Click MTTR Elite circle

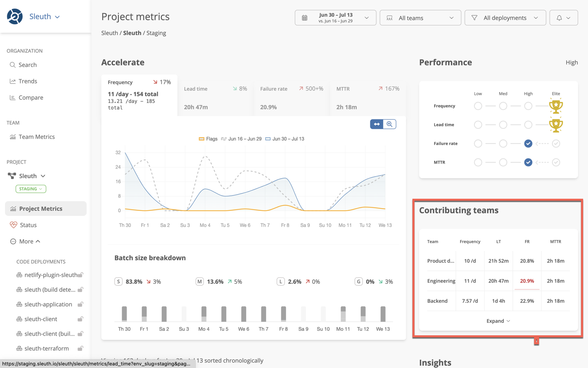pyautogui.click(x=556, y=162)
